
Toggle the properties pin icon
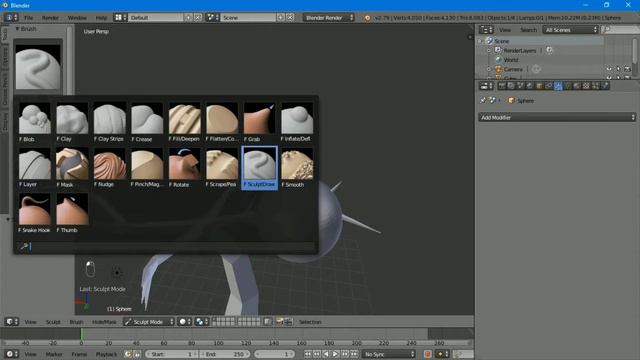coord(483,100)
